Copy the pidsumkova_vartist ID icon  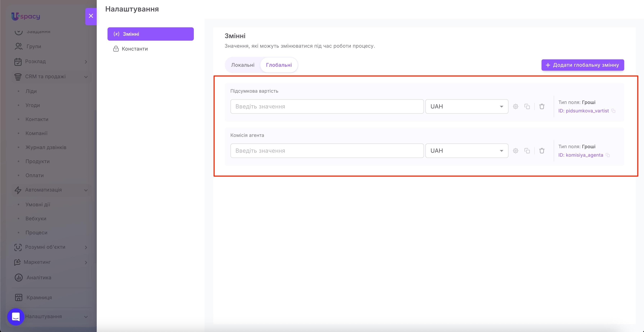coord(613,111)
